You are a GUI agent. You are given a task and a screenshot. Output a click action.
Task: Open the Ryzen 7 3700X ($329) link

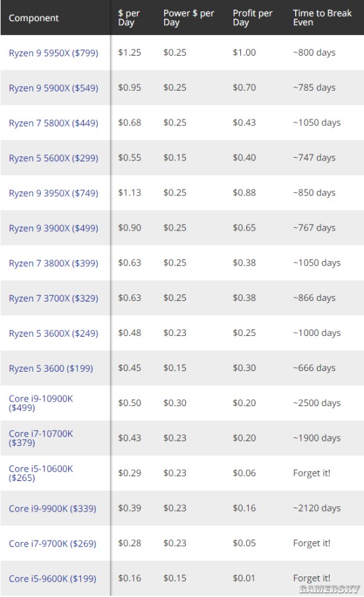click(53, 298)
